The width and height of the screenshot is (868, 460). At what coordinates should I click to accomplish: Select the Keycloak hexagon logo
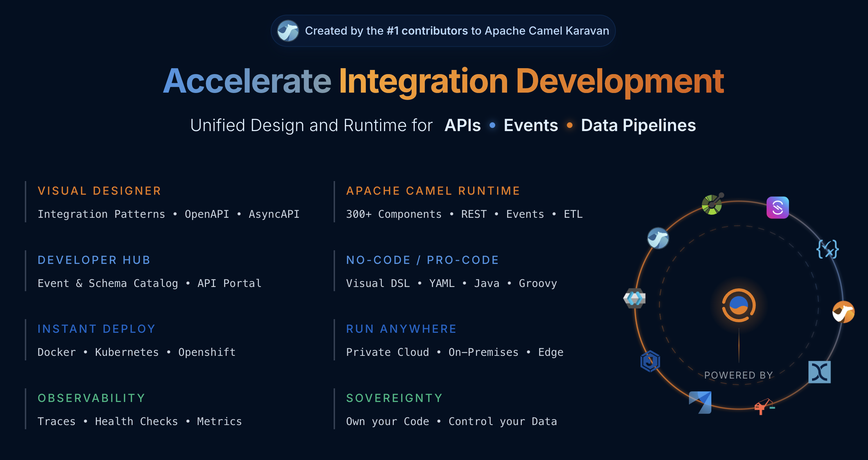pos(634,298)
